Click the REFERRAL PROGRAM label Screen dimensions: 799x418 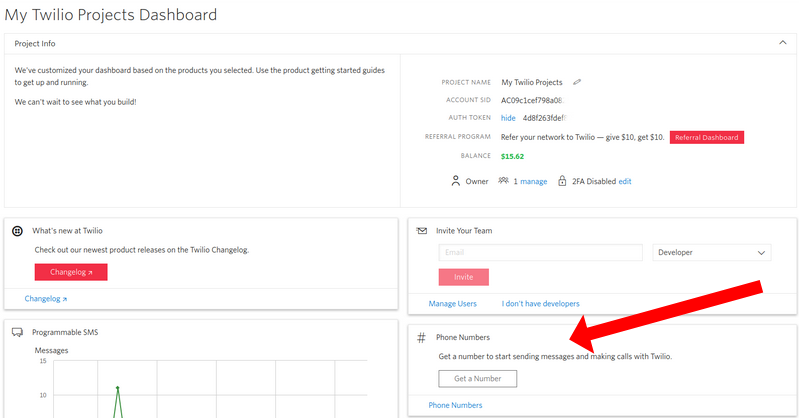458,137
